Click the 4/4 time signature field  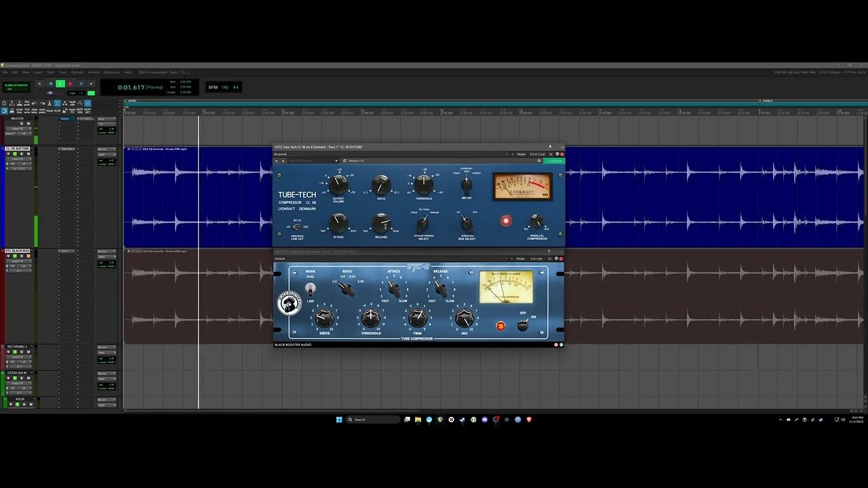tap(236, 87)
